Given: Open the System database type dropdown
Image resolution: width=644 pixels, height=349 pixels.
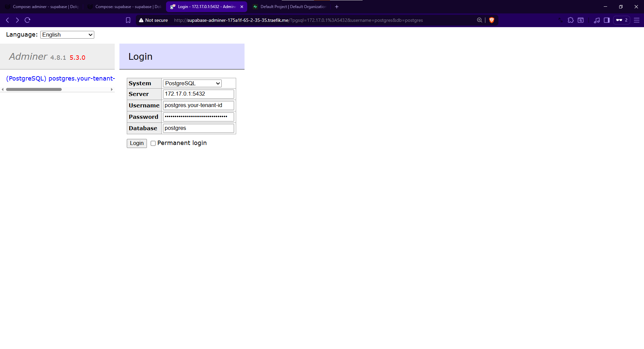Looking at the screenshot, I should (x=192, y=83).
